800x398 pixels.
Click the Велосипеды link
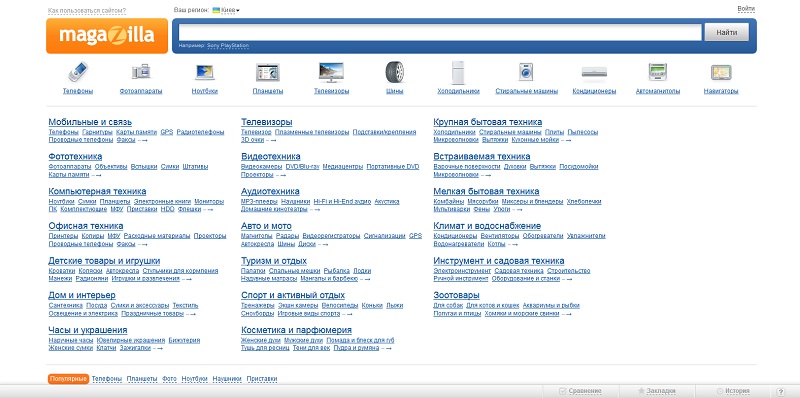340,306
